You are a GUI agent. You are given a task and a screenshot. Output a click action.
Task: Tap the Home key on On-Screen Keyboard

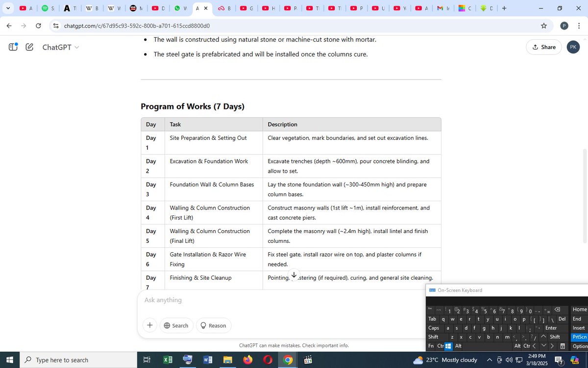coord(579,310)
